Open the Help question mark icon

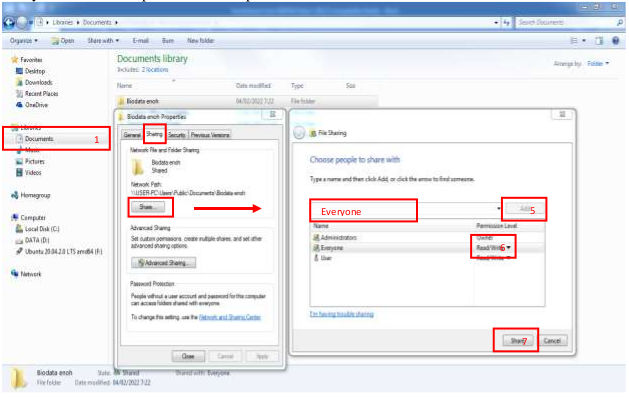[616, 41]
